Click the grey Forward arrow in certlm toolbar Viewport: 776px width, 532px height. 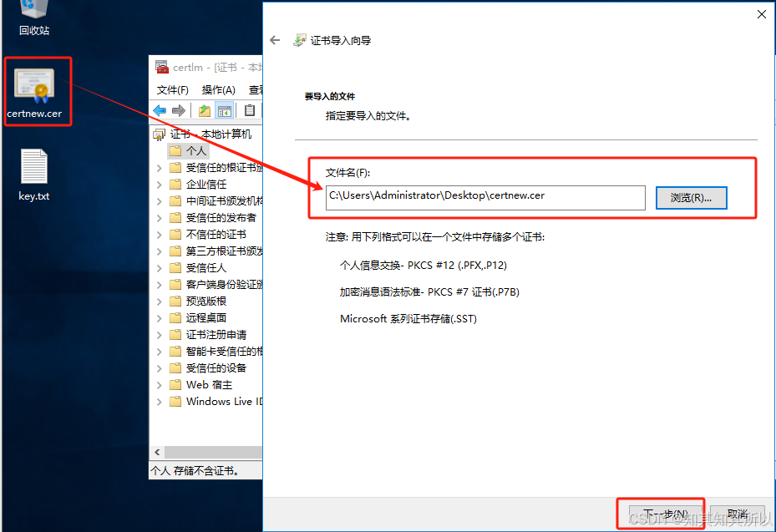[178, 110]
